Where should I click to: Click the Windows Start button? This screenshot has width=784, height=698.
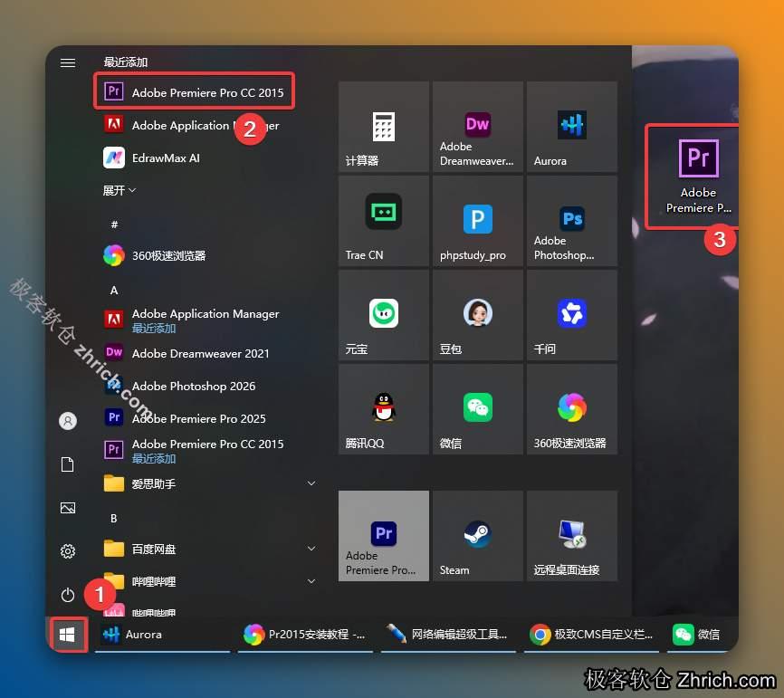(68, 635)
